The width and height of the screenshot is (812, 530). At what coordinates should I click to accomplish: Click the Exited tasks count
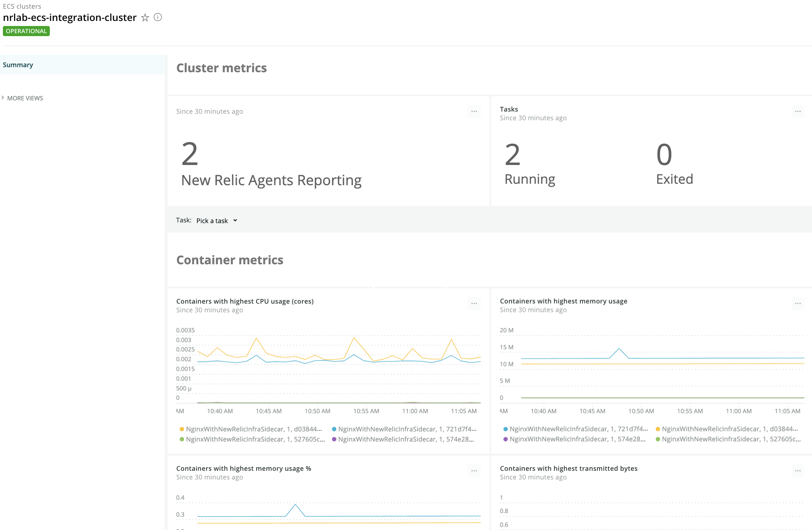coord(664,155)
